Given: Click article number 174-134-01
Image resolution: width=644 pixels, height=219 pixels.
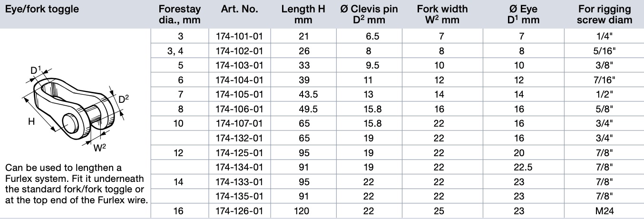Looking at the screenshot, I should pyautogui.click(x=239, y=167).
